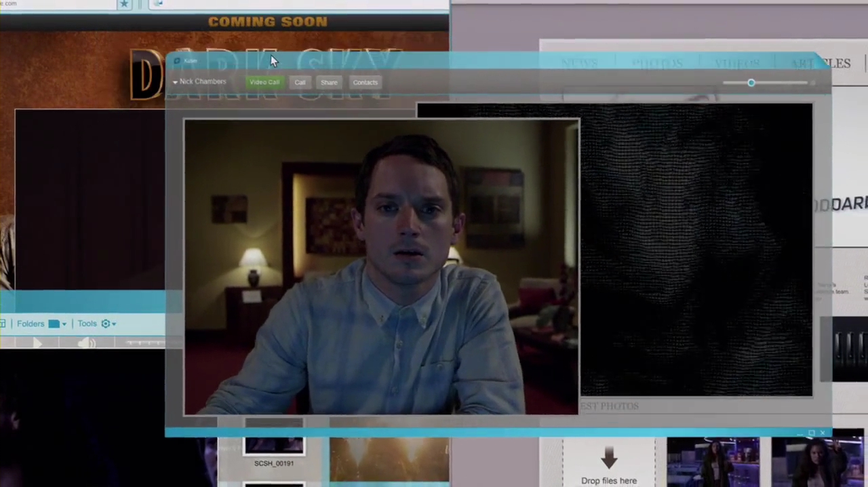Open the Videos tab on the background website

(x=736, y=63)
